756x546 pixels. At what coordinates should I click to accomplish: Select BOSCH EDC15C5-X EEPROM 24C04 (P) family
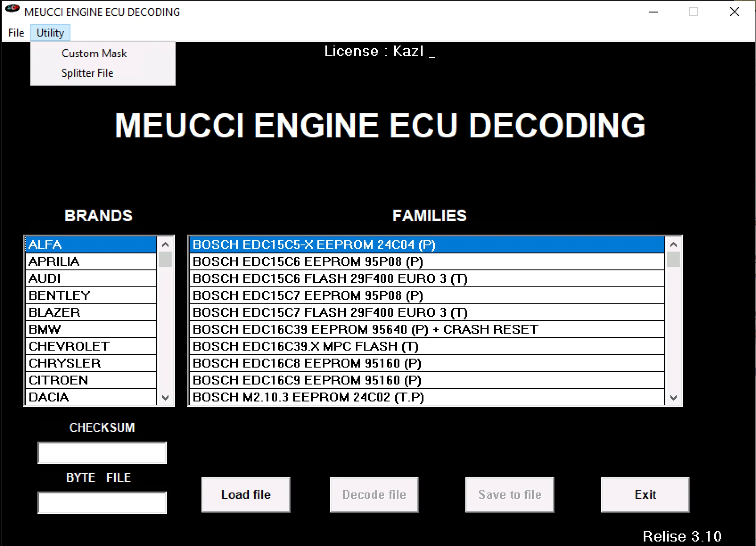427,245
